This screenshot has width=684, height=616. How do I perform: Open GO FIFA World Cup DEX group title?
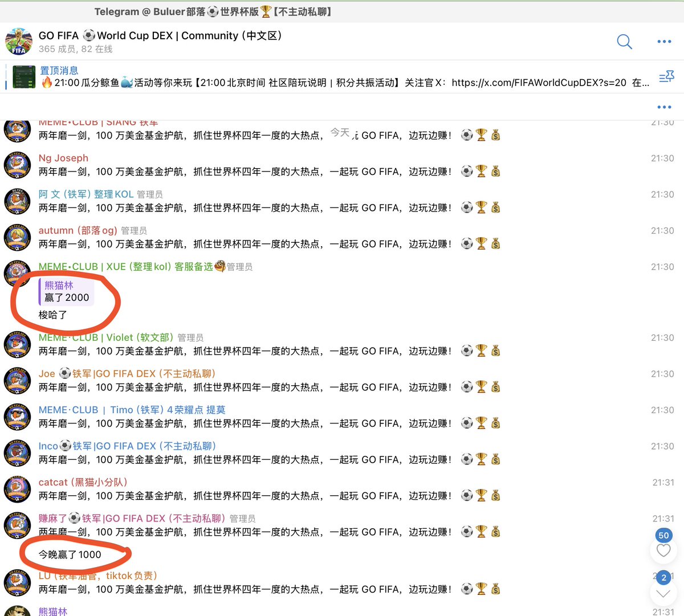tap(160, 35)
